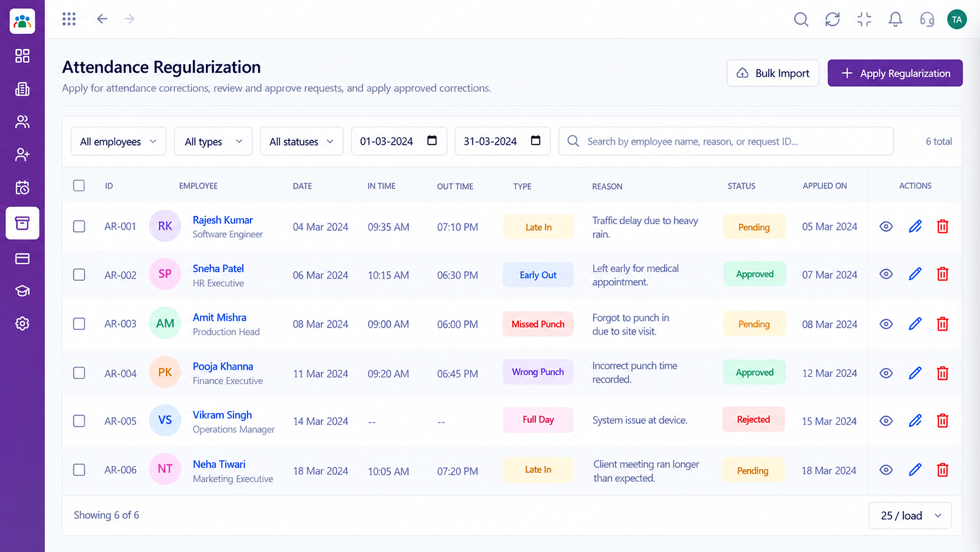Check the AR-002 row checkbox
980x552 pixels.
coord(79,275)
